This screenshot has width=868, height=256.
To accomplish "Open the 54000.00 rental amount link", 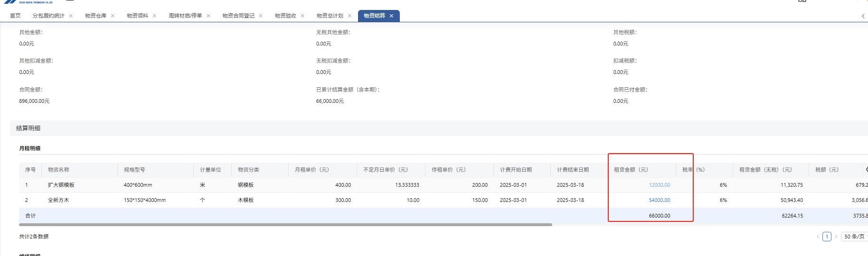I will coord(659,200).
